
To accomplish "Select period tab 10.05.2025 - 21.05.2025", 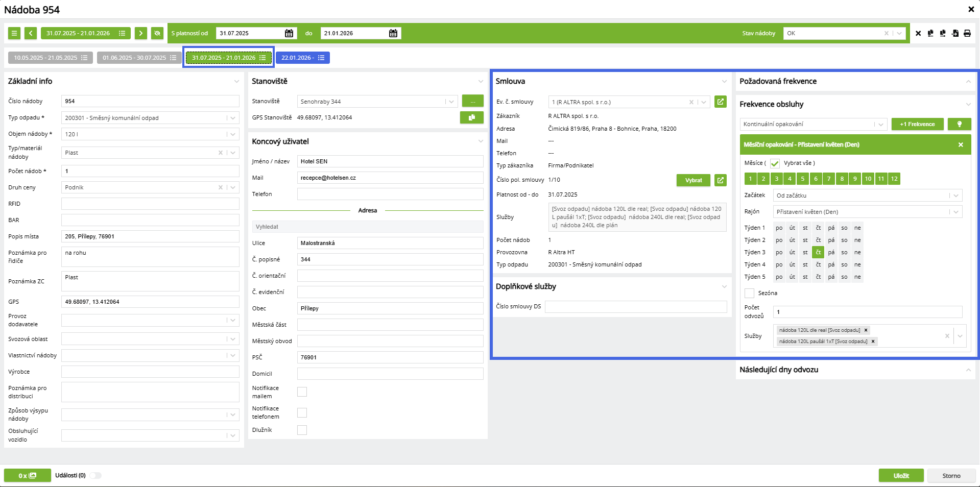I will [x=51, y=58].
